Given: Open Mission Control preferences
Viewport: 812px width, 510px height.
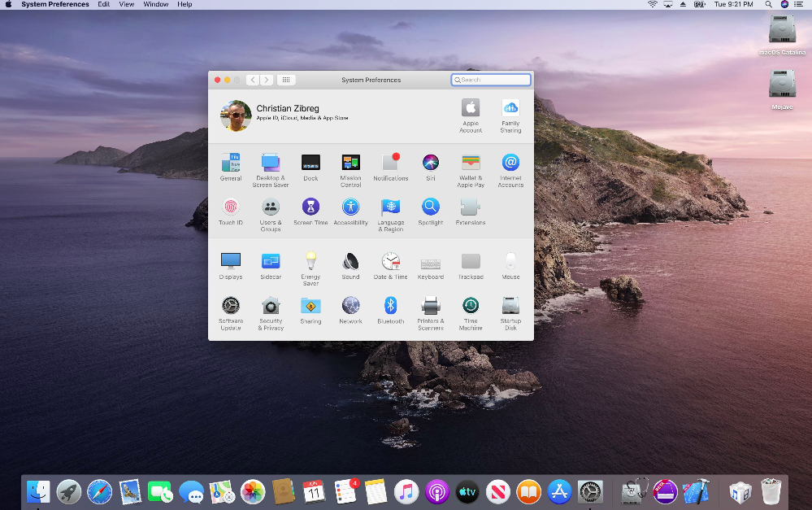Looking at the screenshot, I should (350, 163).
